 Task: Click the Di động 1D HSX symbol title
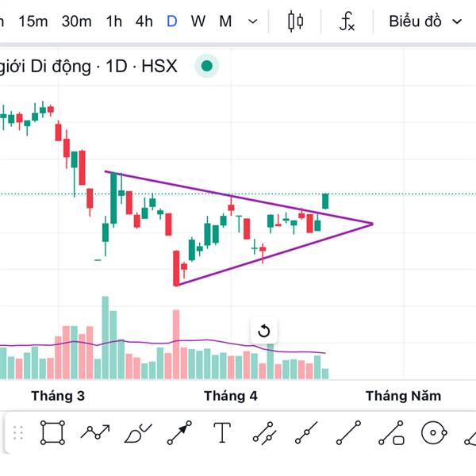tap(89, 67)
